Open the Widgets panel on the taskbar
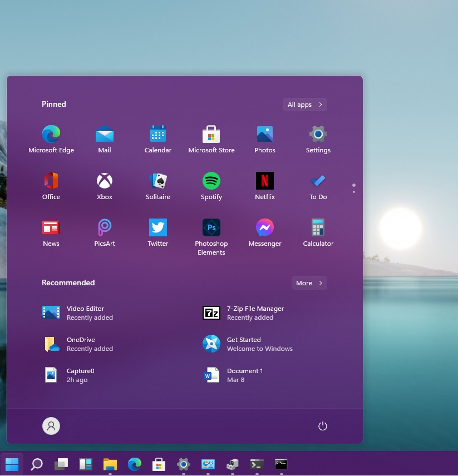The image size is (458, 476). pyautogui.click(x=86, y=464)
